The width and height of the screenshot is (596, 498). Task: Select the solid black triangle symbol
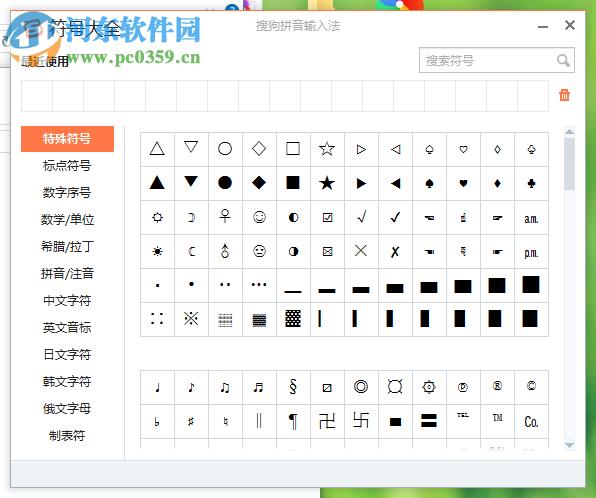click(x=157, y=183)
